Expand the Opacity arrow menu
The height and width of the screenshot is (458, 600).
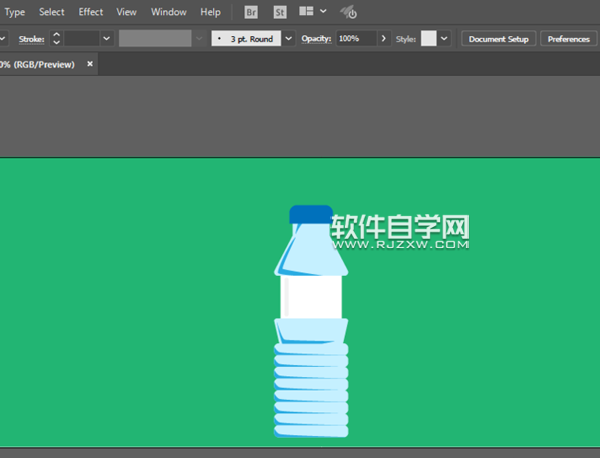pos(384,38)
